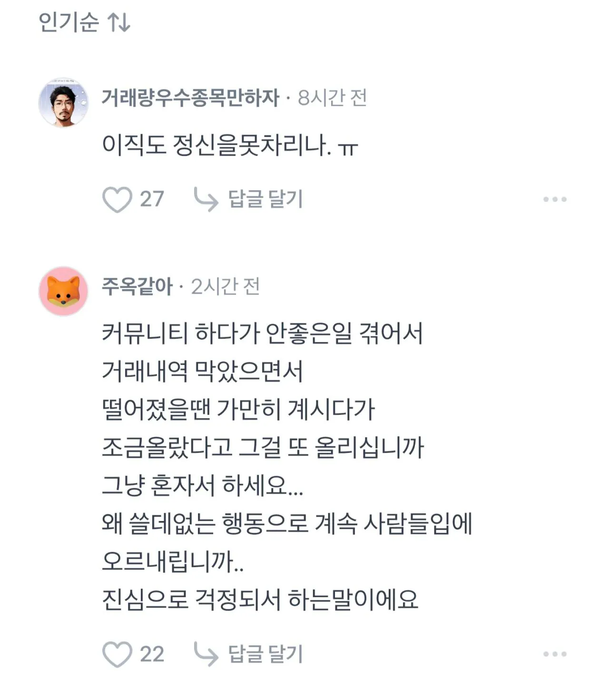Open more options for first comment
Screen dimensions: 609x700
pyautogui.click(x=555, y=199)
